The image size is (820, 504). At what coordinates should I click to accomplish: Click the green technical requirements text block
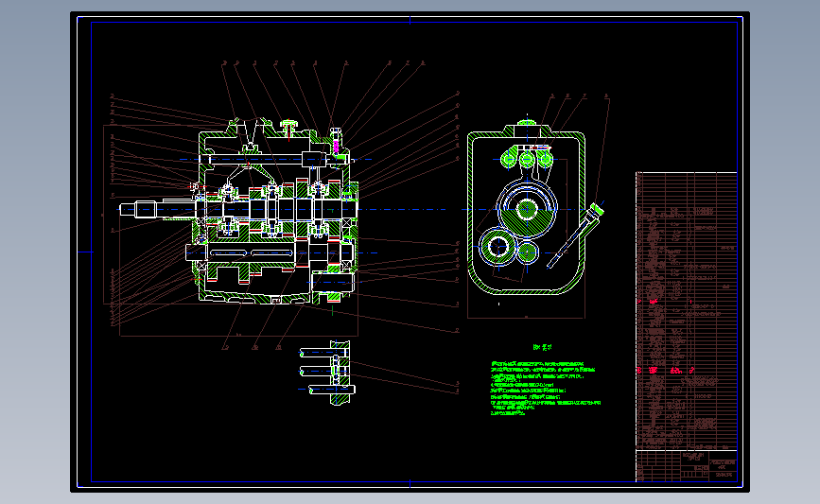pyautogui.click(x=545, y=388)
